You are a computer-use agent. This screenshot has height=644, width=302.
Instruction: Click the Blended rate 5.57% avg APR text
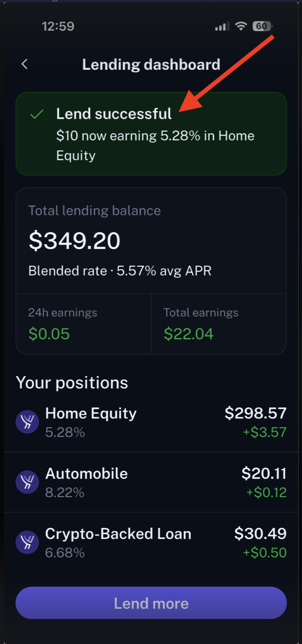click(x=120, y=271)
